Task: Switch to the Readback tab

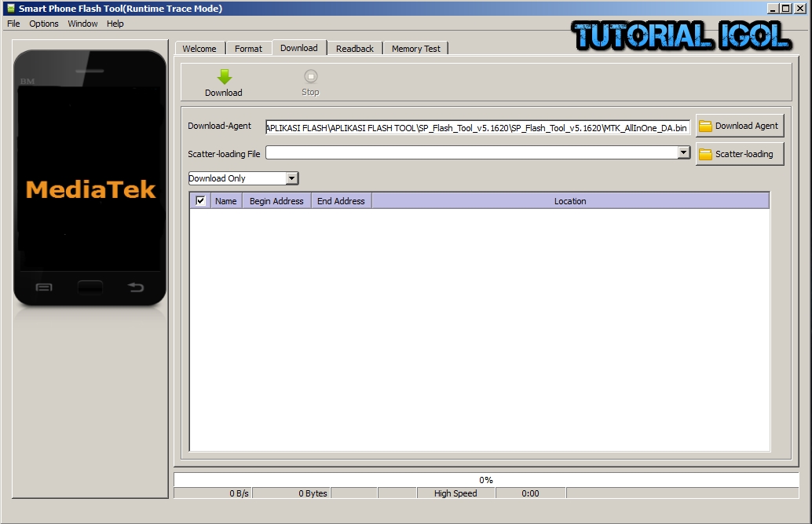Action: point(355,48)
